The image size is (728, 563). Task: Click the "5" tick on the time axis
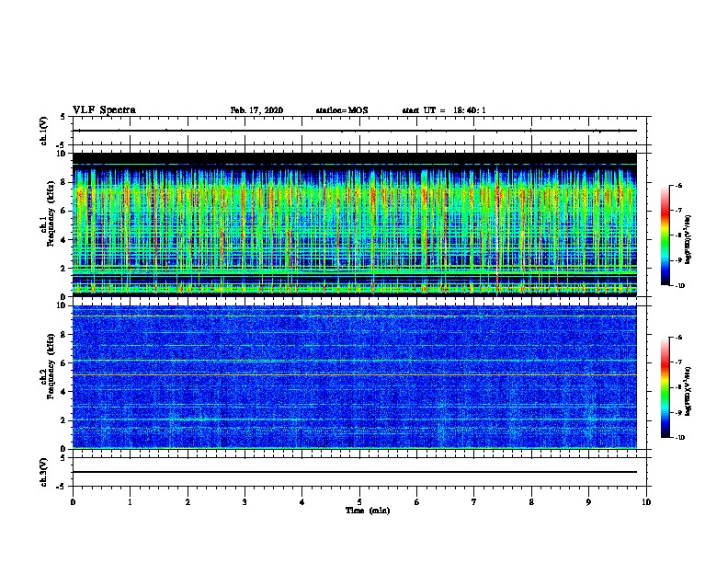[x=359, y=502]
